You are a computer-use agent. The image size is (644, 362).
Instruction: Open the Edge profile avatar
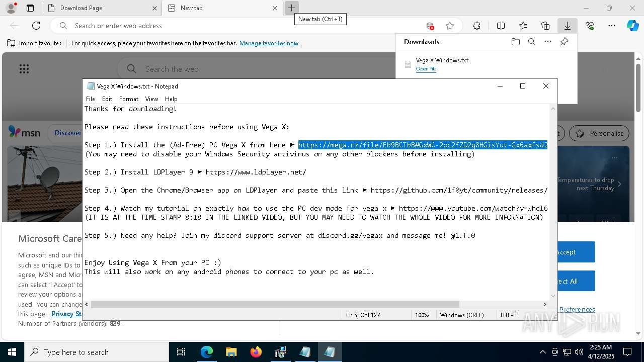11,8
